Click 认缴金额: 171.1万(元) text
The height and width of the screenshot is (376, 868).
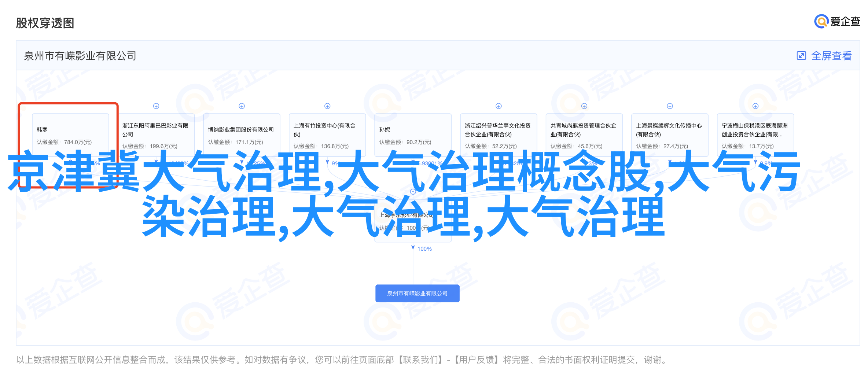point(236,142)
